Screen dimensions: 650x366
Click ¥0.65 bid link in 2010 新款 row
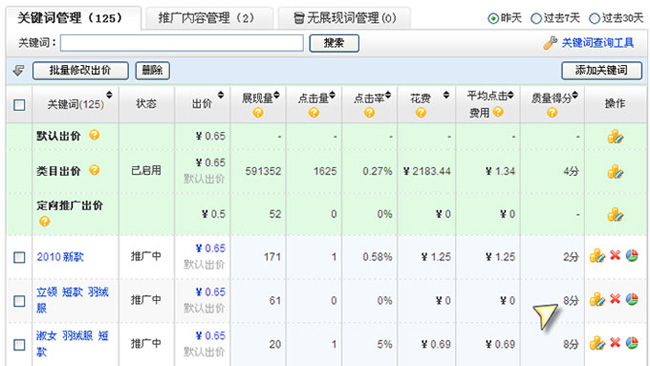[x=211, y=248]
